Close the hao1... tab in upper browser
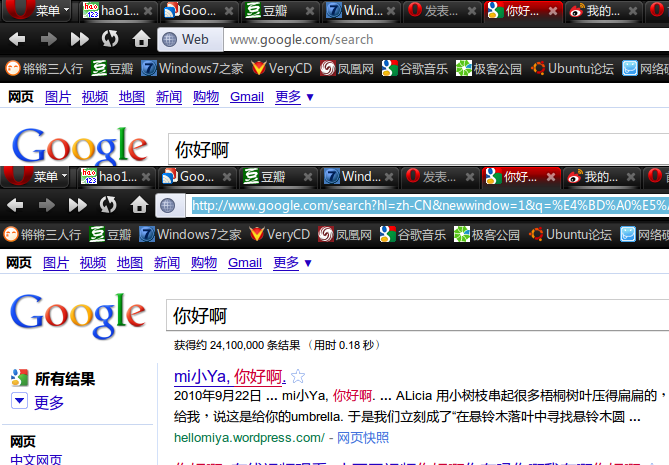The width and height of the screenshot is (669, 465). (148, 11)
